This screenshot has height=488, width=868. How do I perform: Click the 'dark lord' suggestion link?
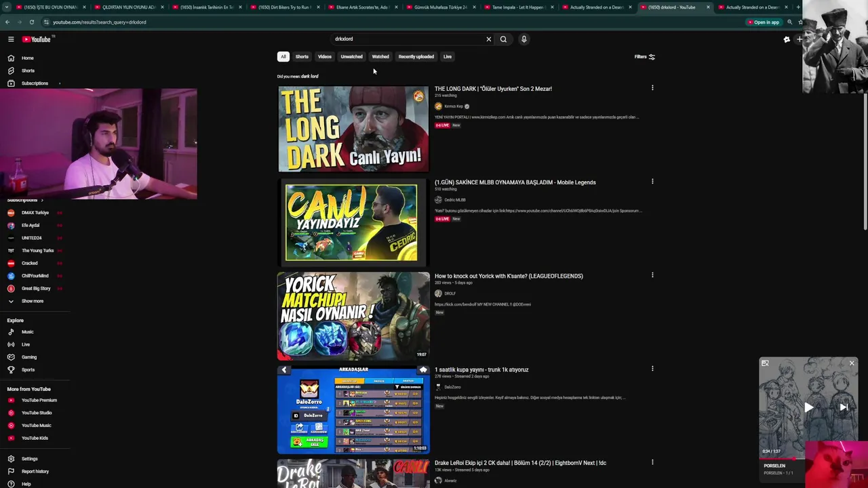[x=309, y=77]
